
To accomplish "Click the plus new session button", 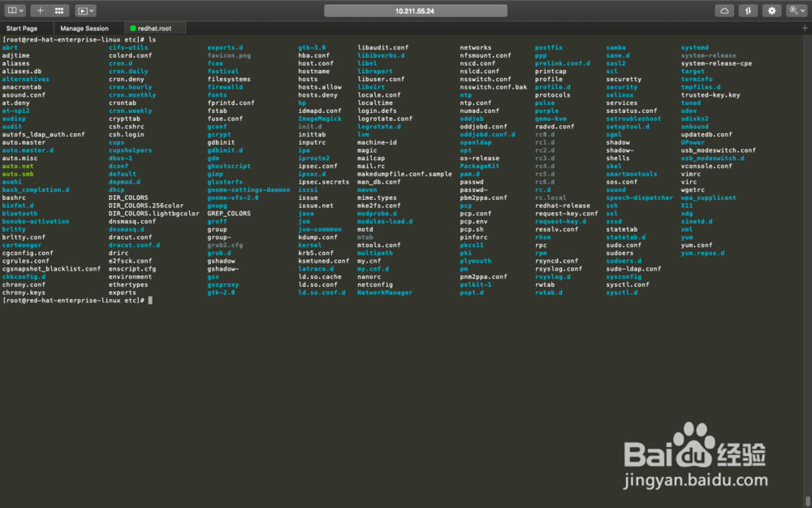I will click(x=40, y=11).
